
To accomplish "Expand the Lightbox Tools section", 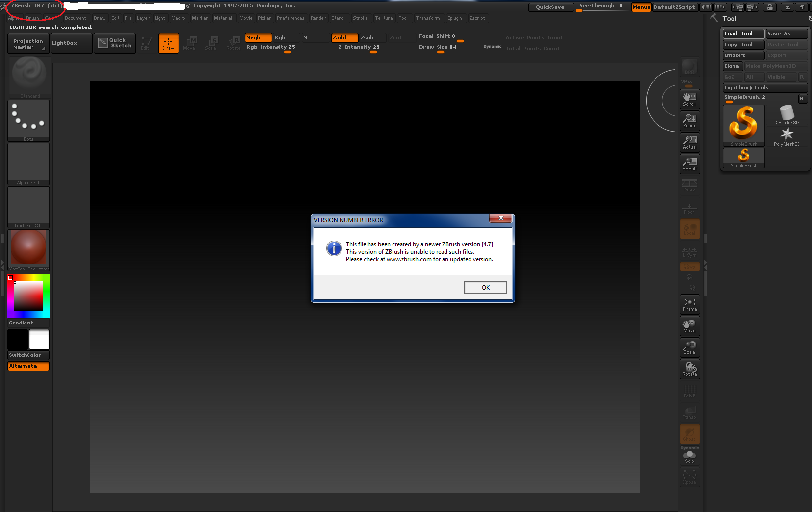I will 764,88.
